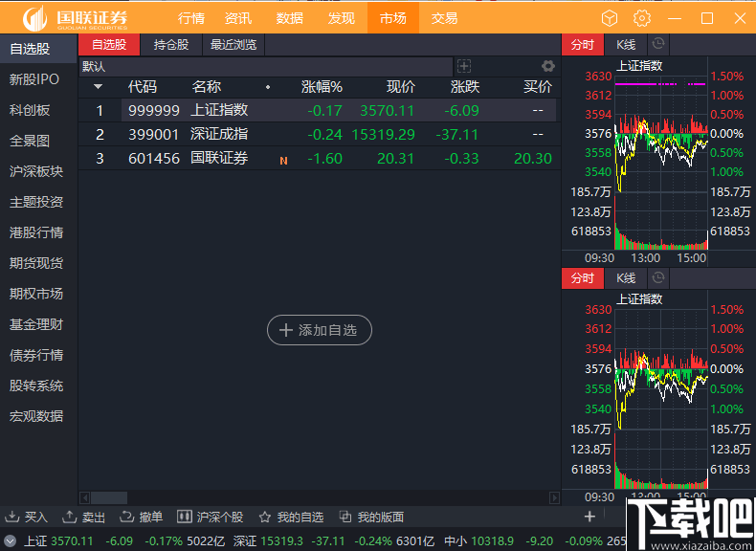The width and height of the screenshot is (756, 551).
Task: Sort by 现价 column header
Action: tap(400, 87)
